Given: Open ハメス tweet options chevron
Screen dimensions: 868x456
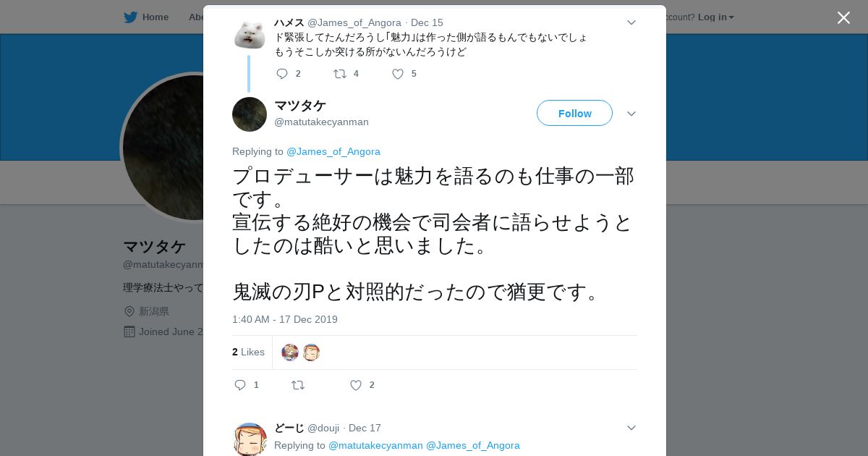Looking at the screenshot, I should tap(631, 22).
